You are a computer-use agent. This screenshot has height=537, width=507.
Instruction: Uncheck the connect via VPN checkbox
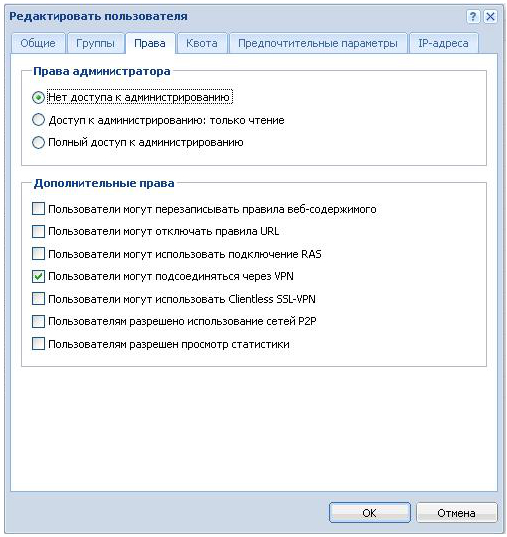(x=38, y=276)
